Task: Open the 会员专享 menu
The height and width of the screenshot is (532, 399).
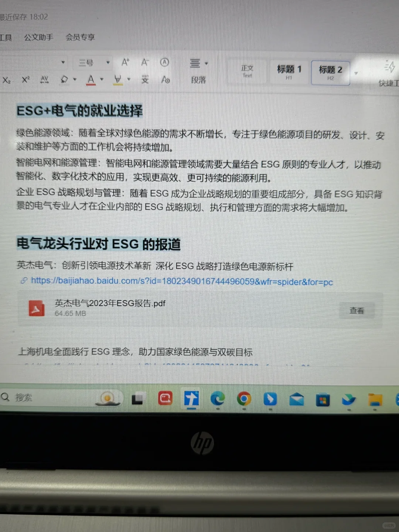Action: 81,37
